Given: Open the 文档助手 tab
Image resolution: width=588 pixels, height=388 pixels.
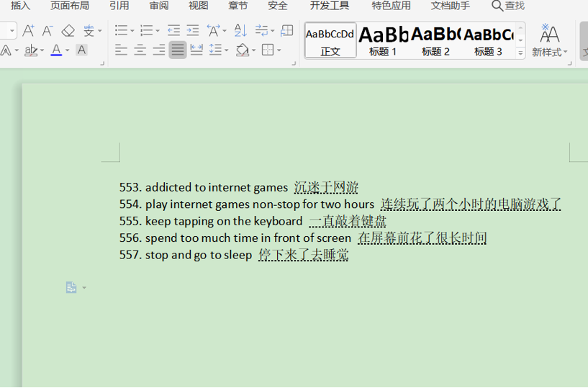Looking at the screenshot, I should click(x=451, y=6).
